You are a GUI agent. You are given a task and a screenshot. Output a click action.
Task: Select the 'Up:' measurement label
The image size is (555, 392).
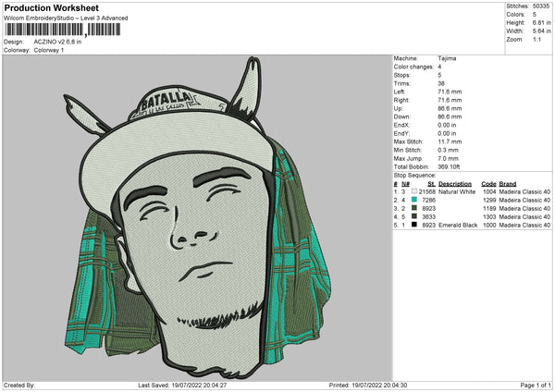pos(398,108)
